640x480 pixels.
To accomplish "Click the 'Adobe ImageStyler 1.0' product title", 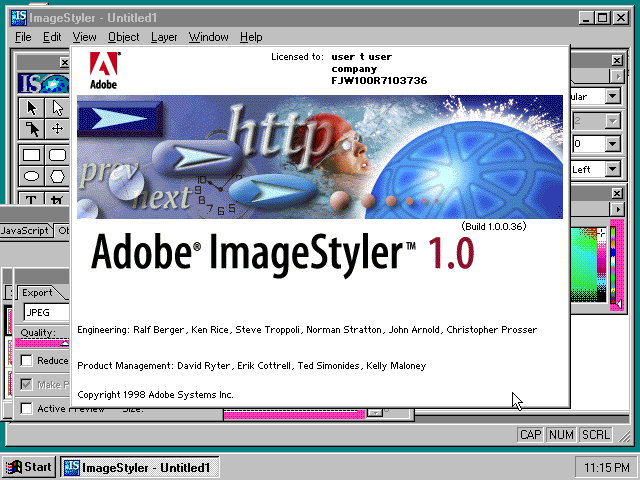I will (282, 254).
